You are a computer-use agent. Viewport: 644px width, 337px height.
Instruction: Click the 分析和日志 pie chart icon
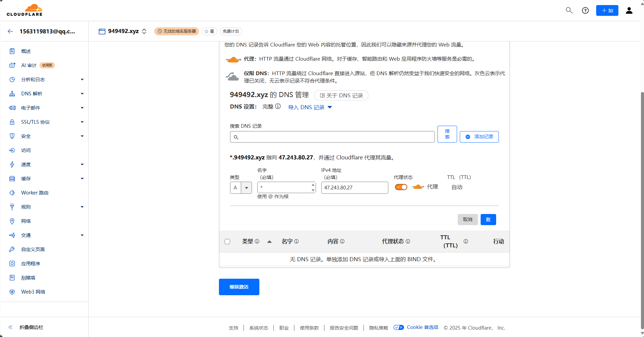point(12,80)
